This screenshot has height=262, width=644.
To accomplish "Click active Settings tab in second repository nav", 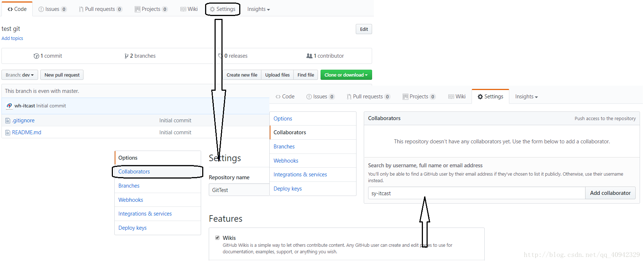I will click(490, 97).
